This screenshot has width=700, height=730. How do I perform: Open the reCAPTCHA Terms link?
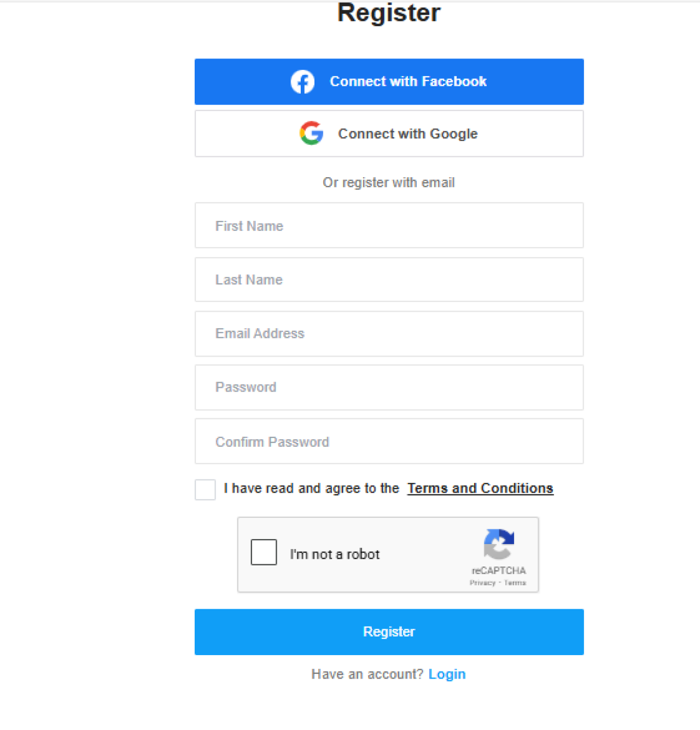[x=515, y=583]
